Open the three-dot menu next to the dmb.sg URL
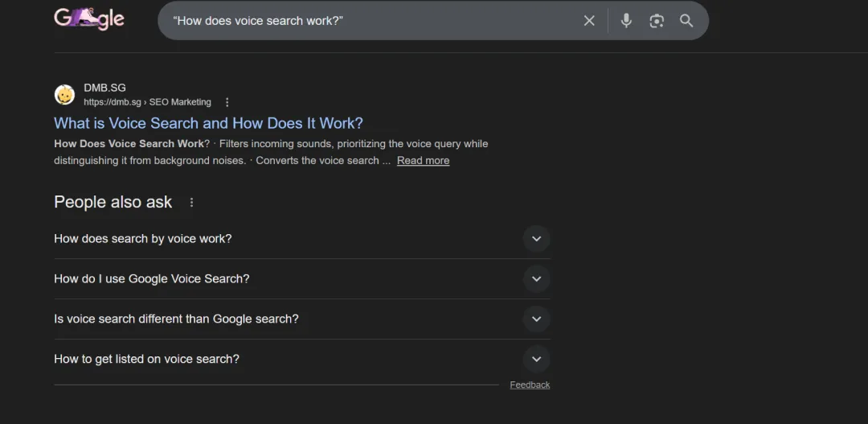The height and width of the screenshot is (424, 868). click(x=227, y=102)
